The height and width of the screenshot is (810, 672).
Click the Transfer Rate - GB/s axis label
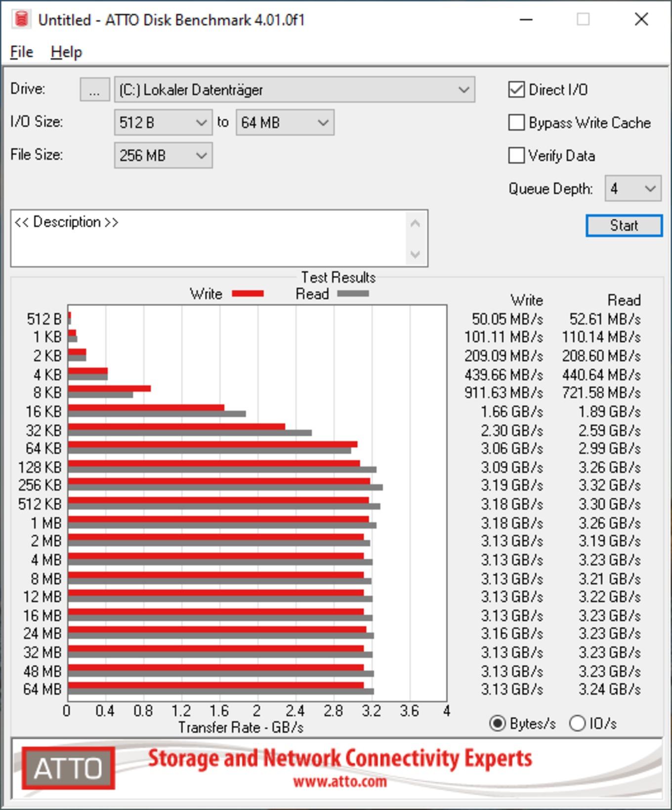click(241, 728)
